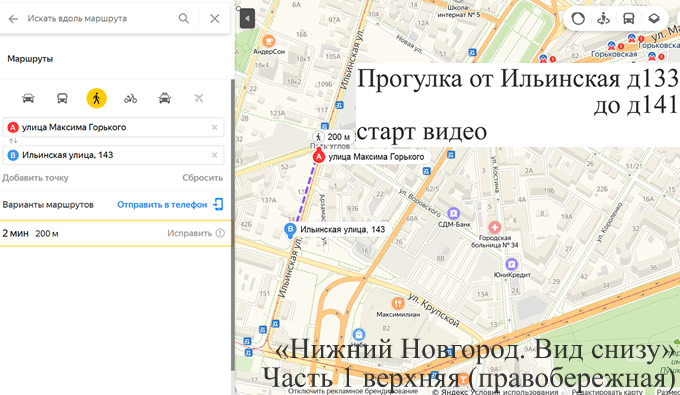The width and height of the screenshot is (680, 395).
Task: Toggle moving public transport display
Action: (629, 19)
